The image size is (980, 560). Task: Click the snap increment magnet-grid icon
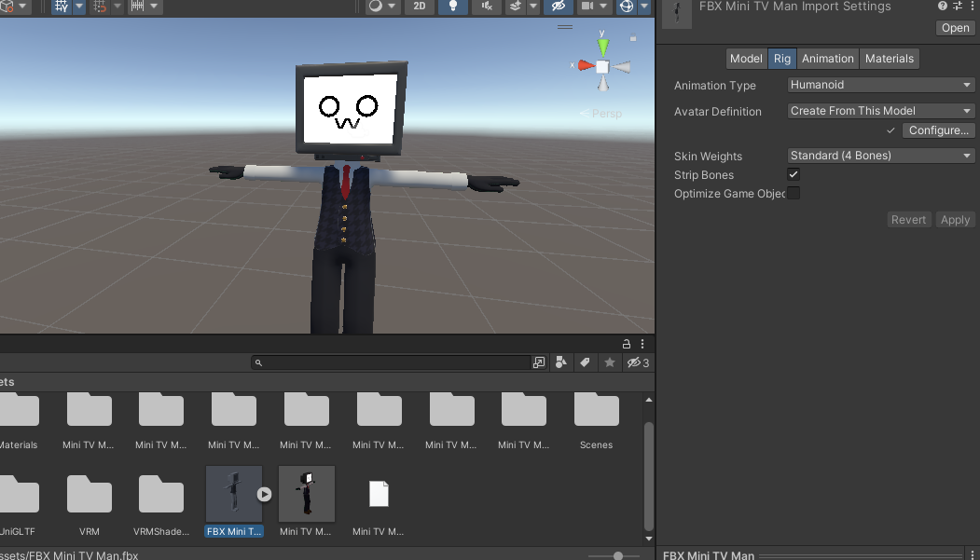click(100, 7)
